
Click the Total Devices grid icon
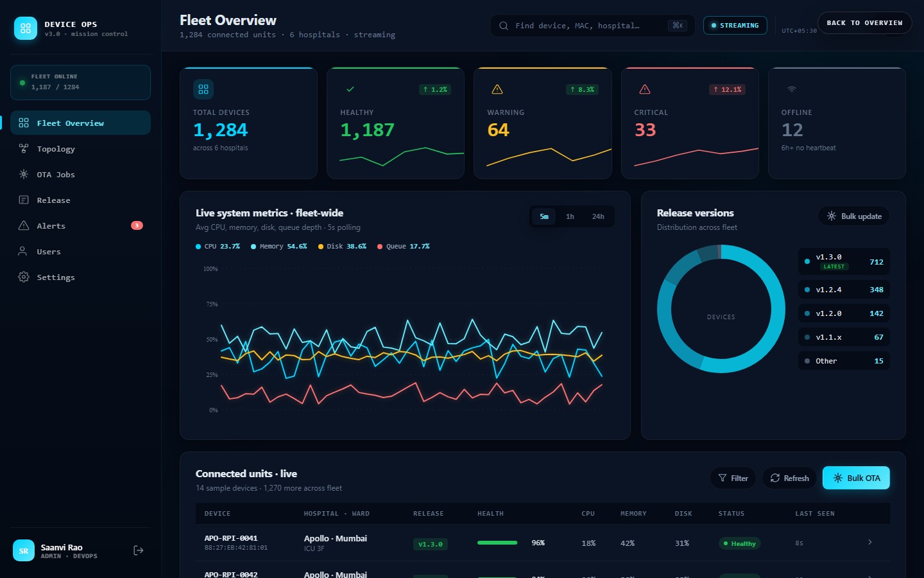tap(203, 89)
